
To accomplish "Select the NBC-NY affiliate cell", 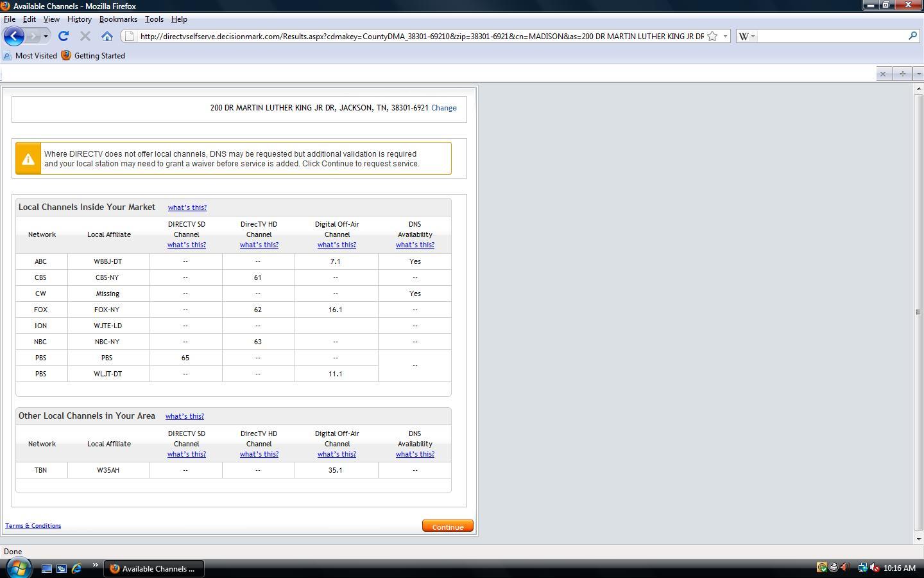I will click(107, 342).
